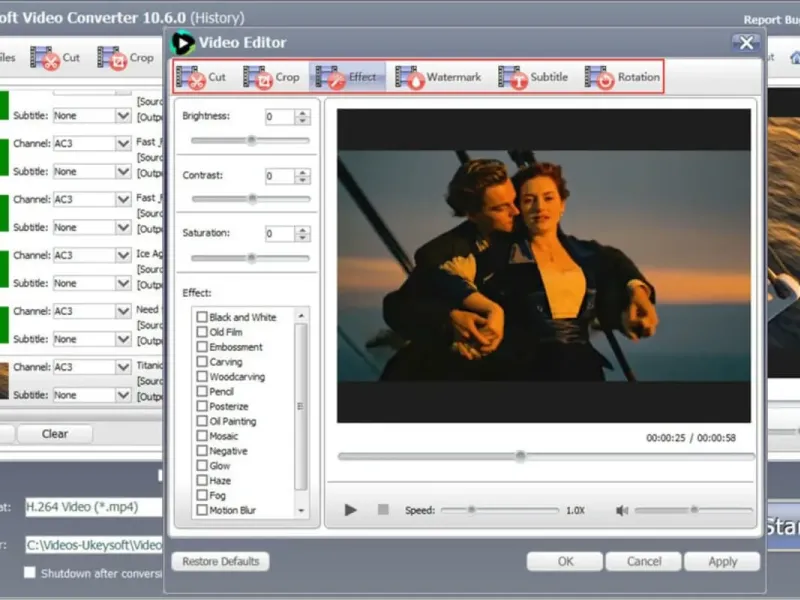The width and height of the screenshot is (800, 600).
Task: Click the playback Speed slider handle
Action: coord(471,509)
